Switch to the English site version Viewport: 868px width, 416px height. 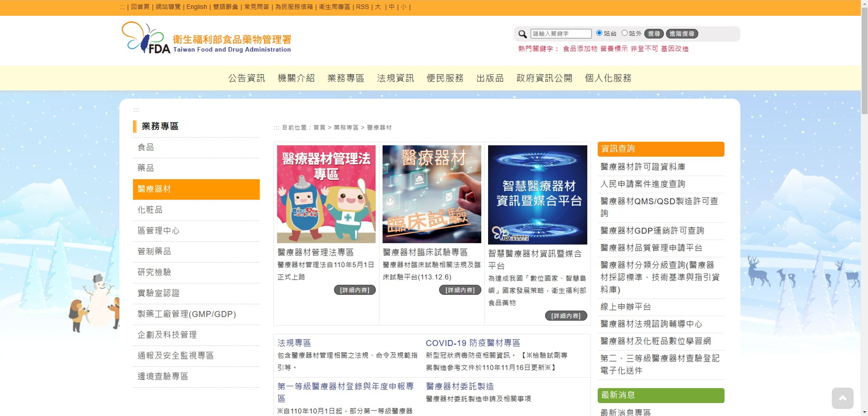(196, 7)
